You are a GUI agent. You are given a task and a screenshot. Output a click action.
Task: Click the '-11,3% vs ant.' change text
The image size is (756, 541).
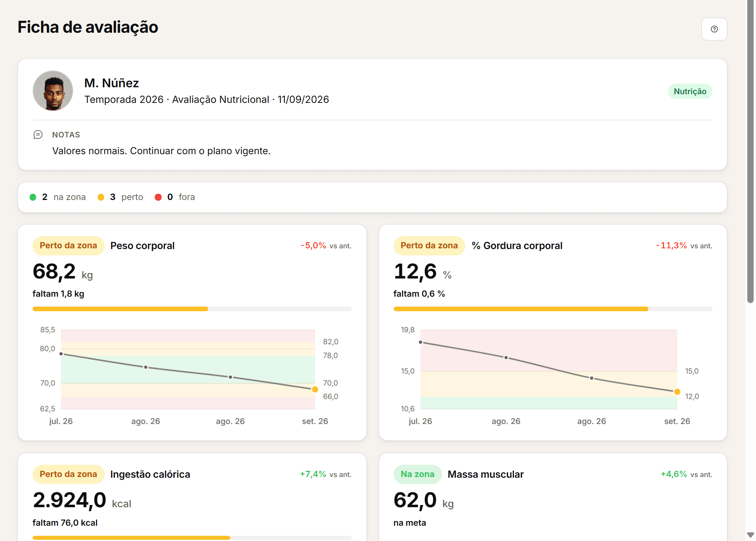point(684,246)
